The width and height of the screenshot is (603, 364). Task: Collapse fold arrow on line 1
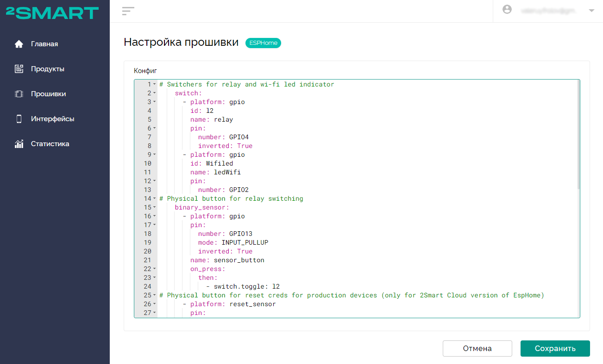(x=155, y=85)
